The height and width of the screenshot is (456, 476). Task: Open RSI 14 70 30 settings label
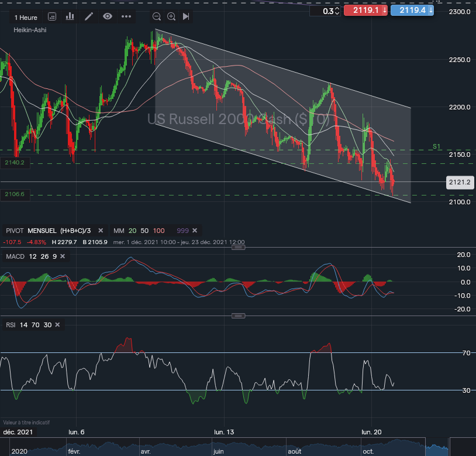(x=29, y=325)
